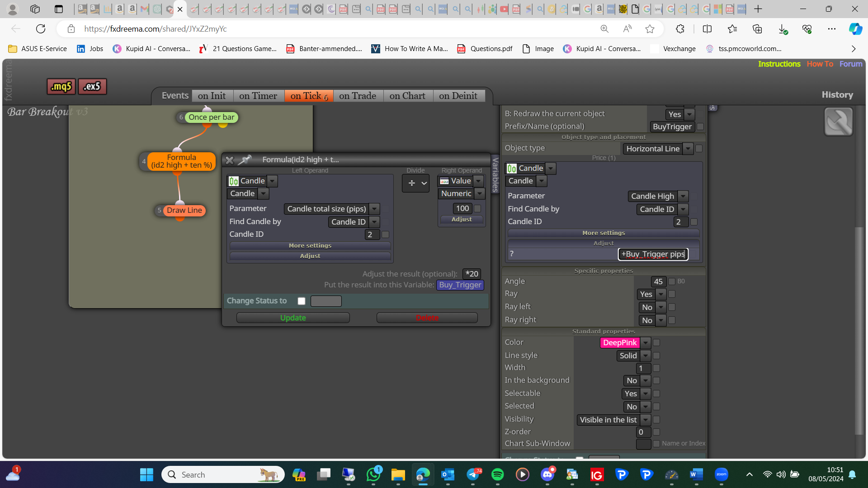The image size is (868, 488).
Task: Click the candle icon in Price (1)
Action: pyautogui.click(x=512, y=169)
